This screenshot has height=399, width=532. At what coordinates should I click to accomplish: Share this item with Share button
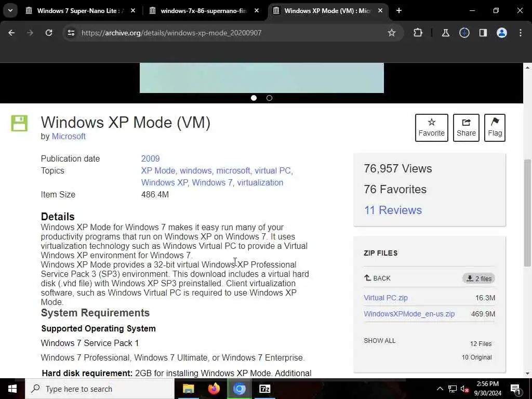point(466,128)
